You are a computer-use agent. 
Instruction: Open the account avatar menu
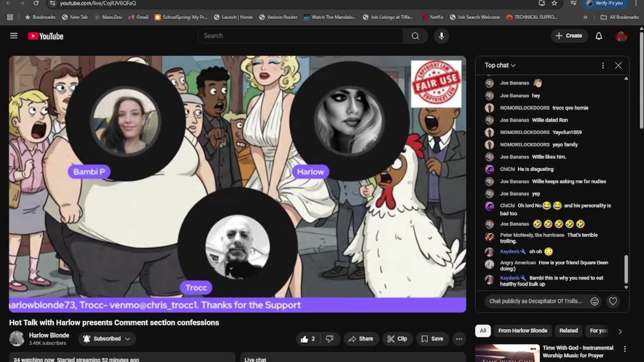621,36
